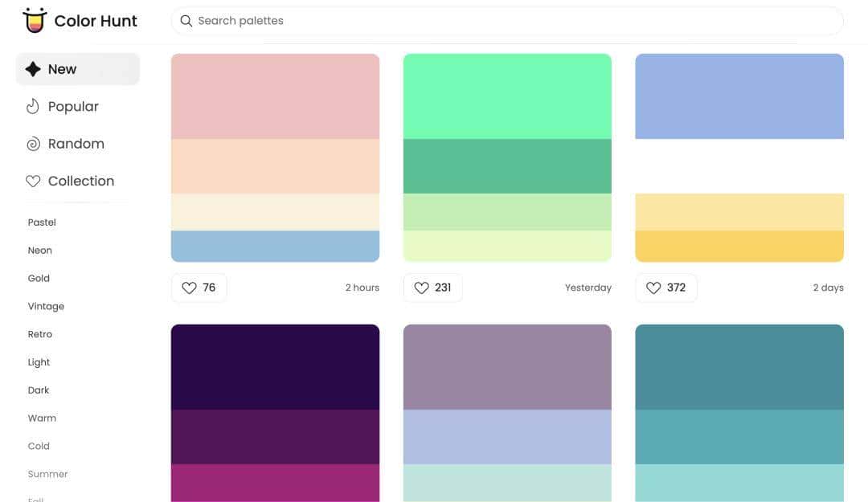The image size is (868, 502).
Task: Focus the Search palettes input field
Action: pyautogui.click(x=514, y=21)
